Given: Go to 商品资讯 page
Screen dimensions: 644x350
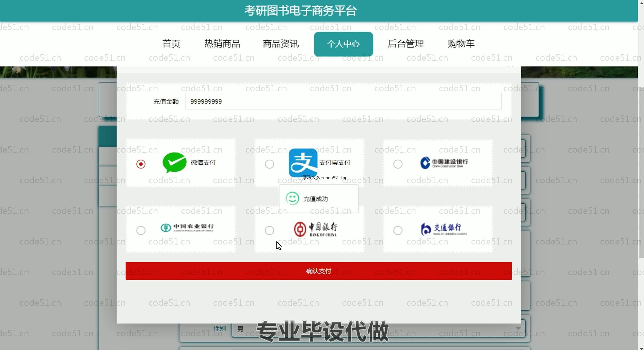Looking at the screenshot, I should pyautogui.click(x=281, y=44).
